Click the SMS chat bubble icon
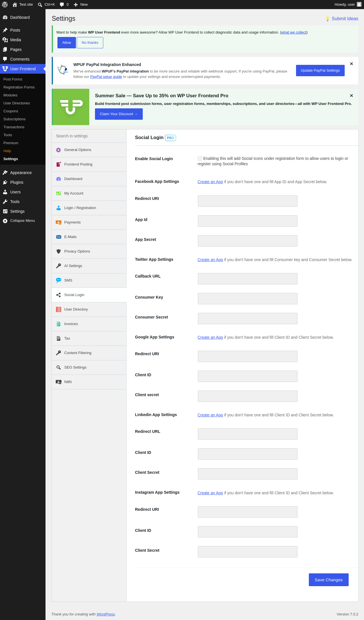This screenshot has height=620, width=364. (x=59, y=280)
